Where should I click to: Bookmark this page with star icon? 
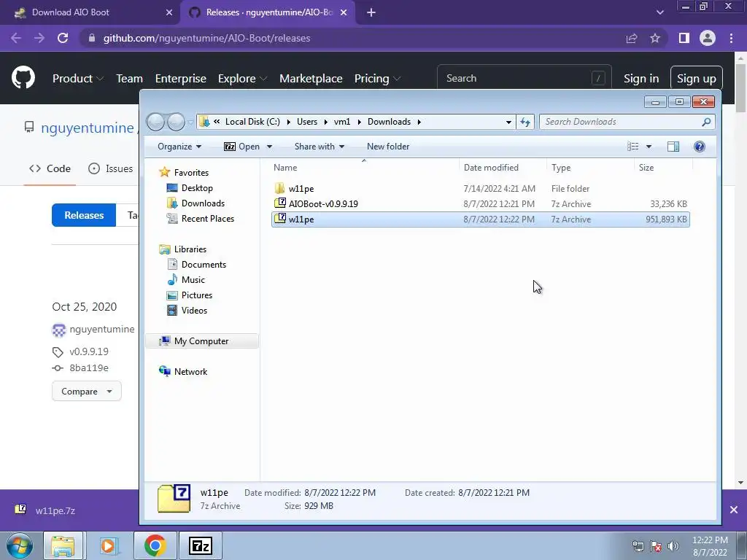(x=655, y=38)
